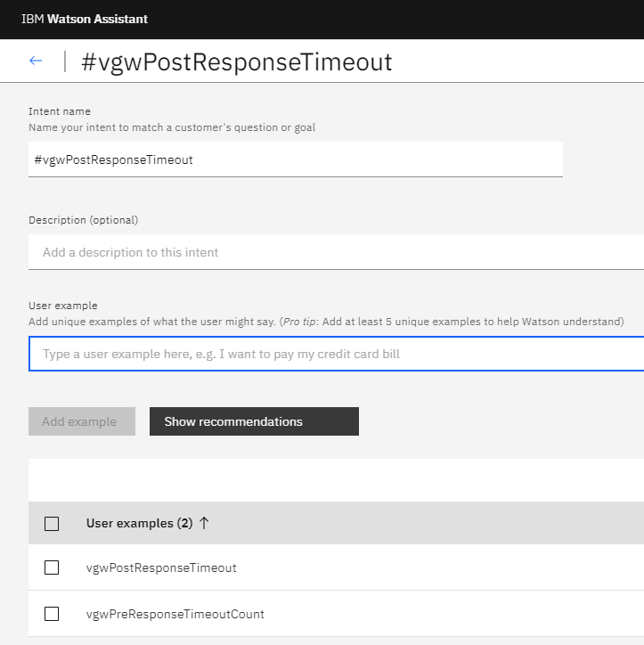Tick the vgwPreResponseTimeoutCount example checkbox

coord(52,614)
